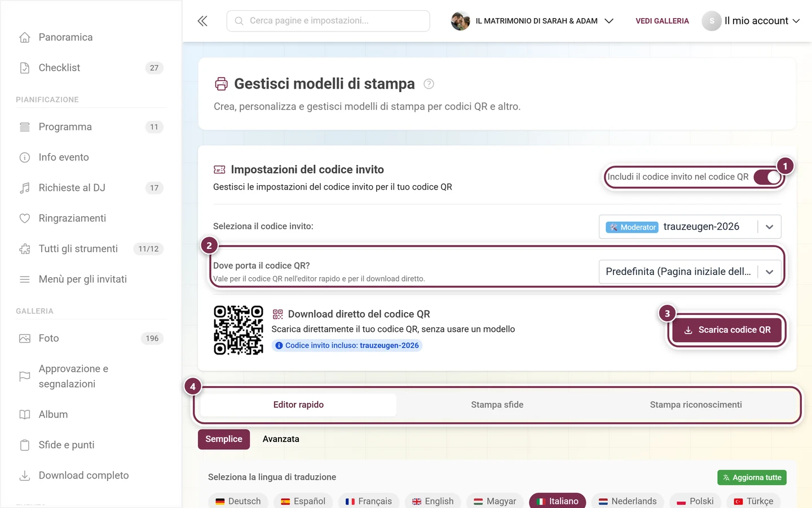Choose Español as translation language

[303, 501]
